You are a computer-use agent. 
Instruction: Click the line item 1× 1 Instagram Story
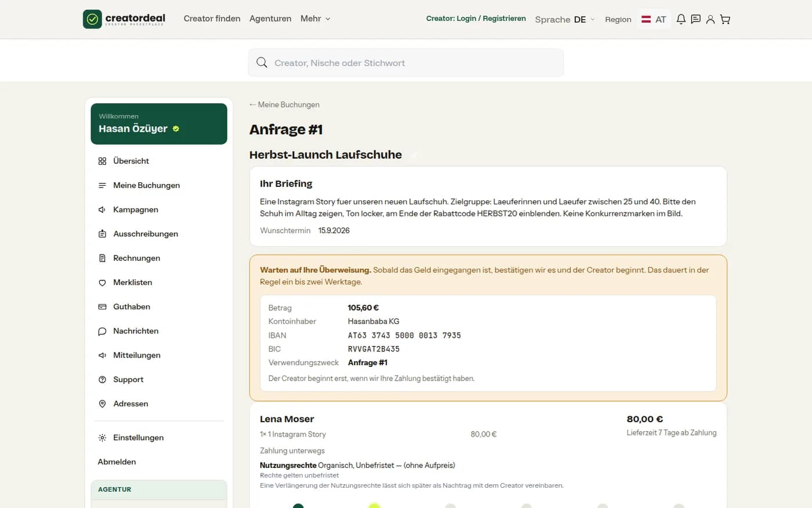293,434
